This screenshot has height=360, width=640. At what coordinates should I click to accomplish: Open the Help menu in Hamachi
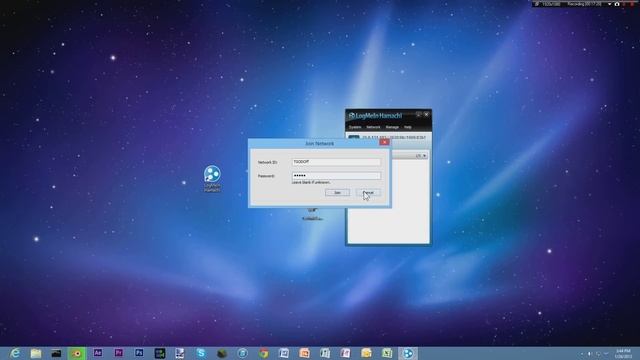[407, 127]
